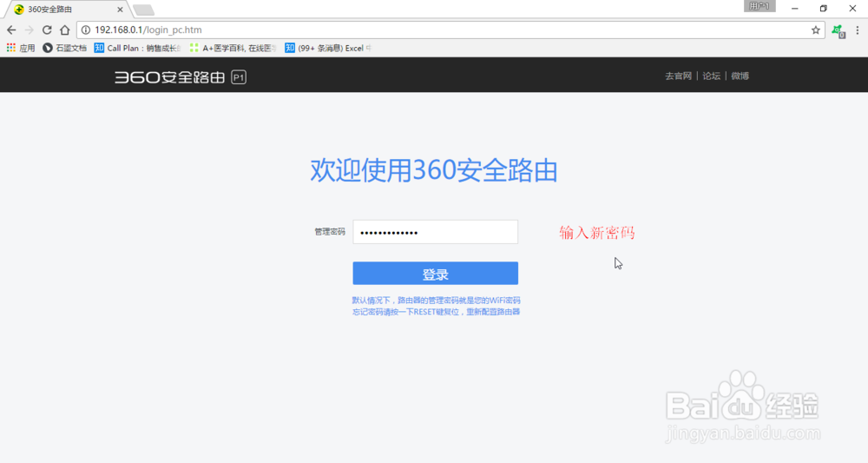868x463 pixels.
Task: Click the 360安全路由 P1 logo
Action: [181, 77]
